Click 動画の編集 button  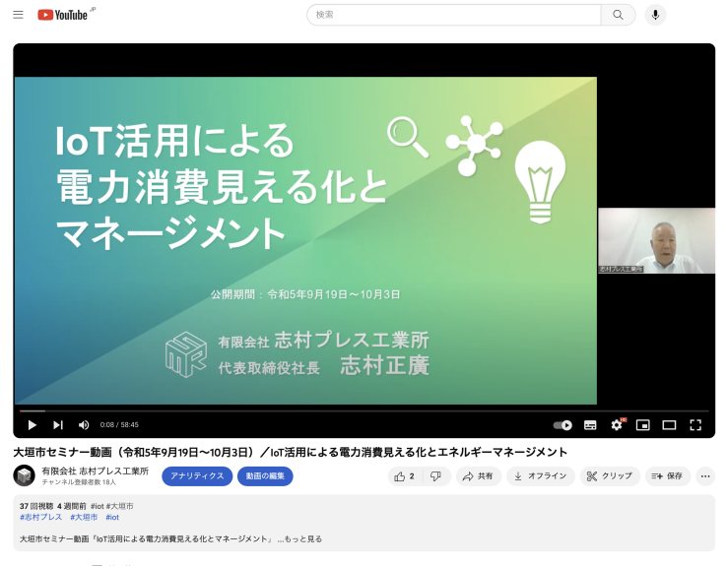point(265,476)
